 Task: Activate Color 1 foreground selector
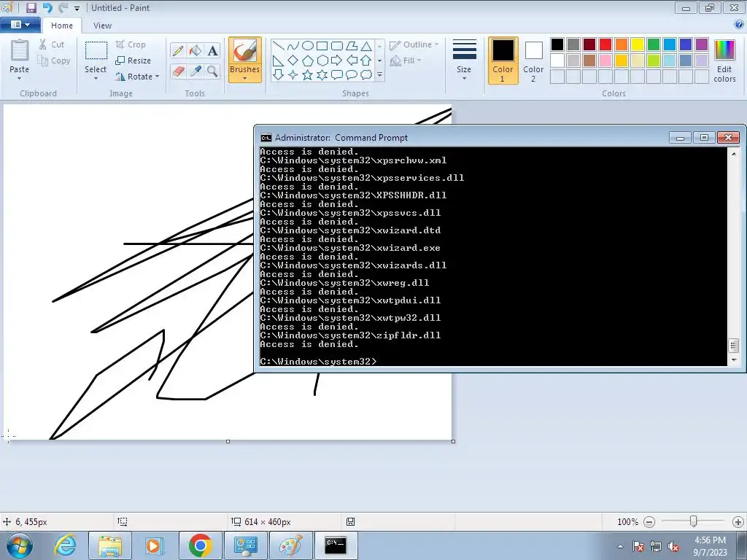tap(503, 61)
